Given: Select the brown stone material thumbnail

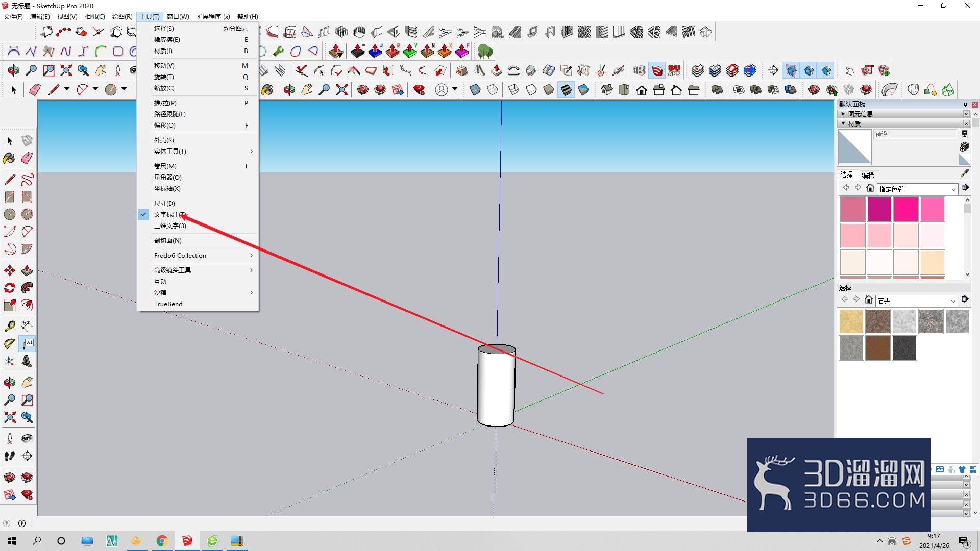Looking at the screenshot, I should pos(877,348).
